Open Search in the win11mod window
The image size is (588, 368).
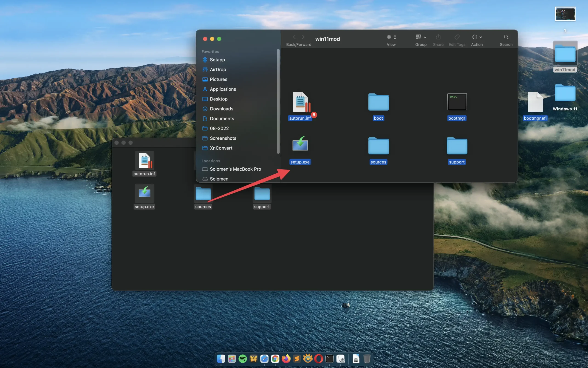[506, 37]
